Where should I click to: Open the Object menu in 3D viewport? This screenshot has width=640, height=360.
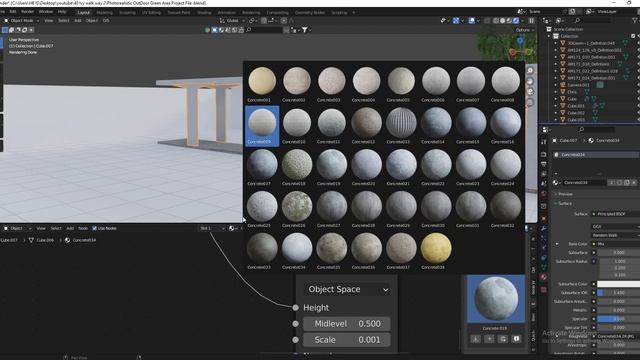[92, 20]
